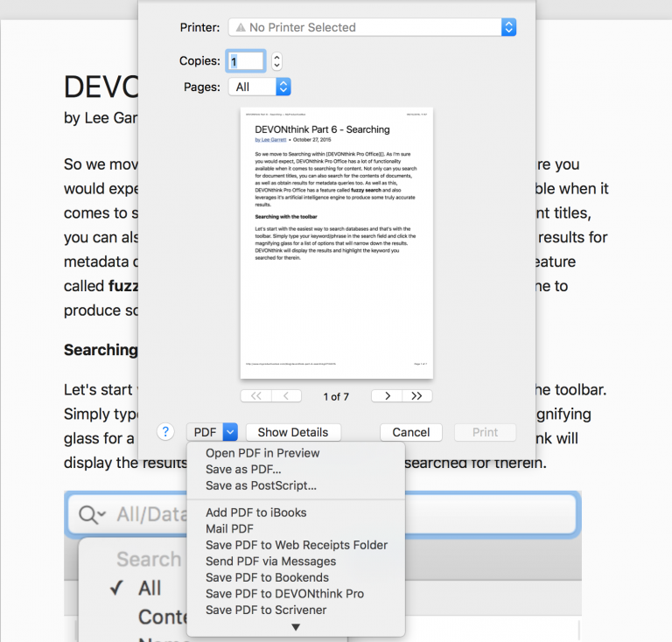Jump to the first preview page
672x642 pixels.
[x=255, y=396]
